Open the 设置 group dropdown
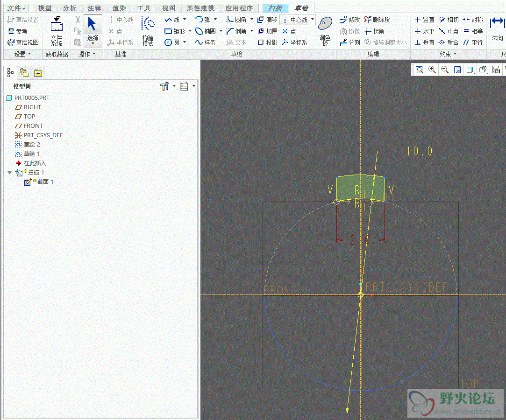506x420 pixels. [x=22, y=54]
